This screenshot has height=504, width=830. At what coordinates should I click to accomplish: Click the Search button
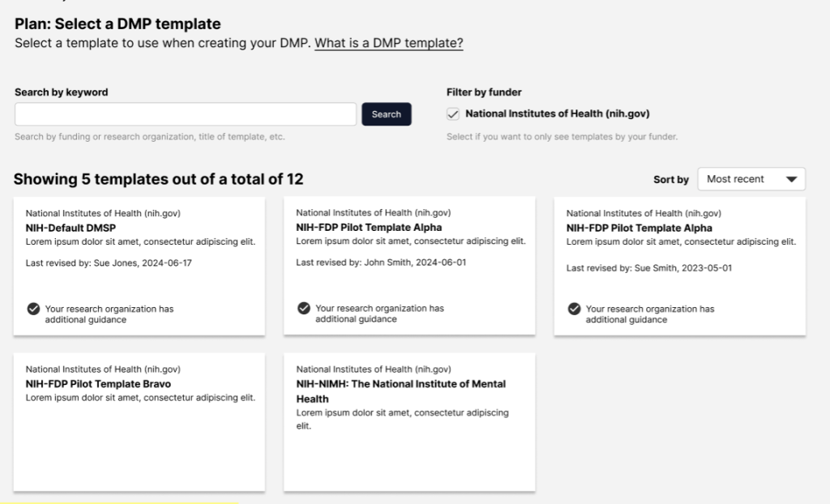pyautogui.click(x=387, y=114)
